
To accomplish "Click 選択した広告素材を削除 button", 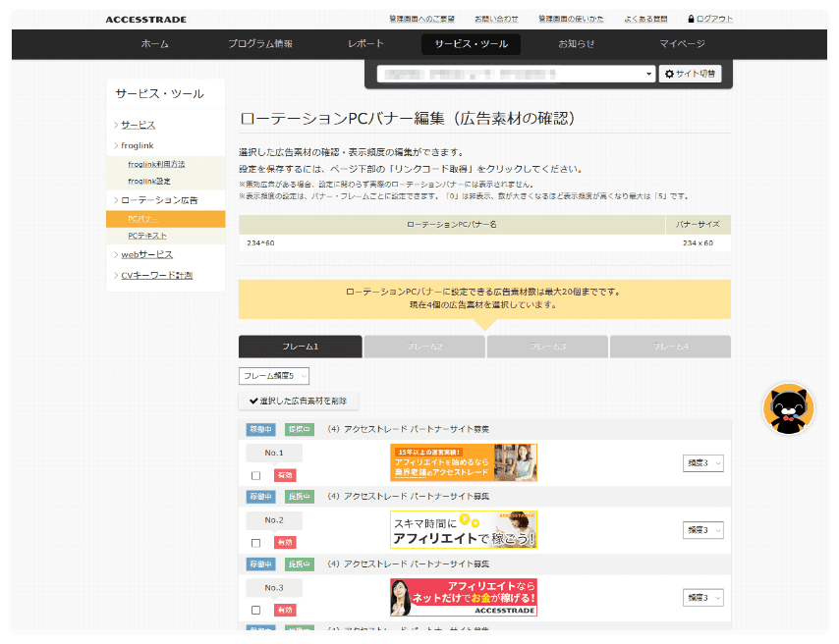I will pos(298,401).
